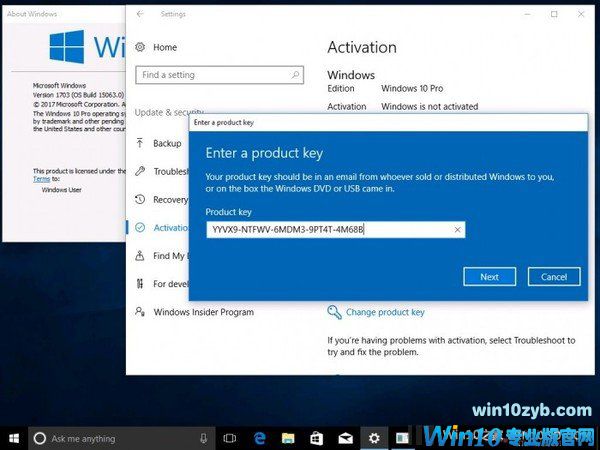Close the Settings window
The image size is (600, 450).
click(x=581, y=14)
